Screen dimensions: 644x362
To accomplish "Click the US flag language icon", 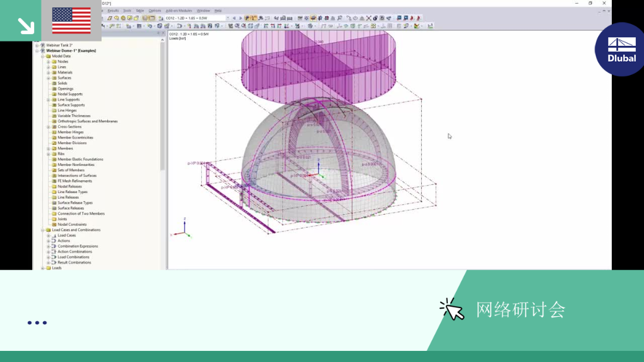I will [x=71, y=20].
